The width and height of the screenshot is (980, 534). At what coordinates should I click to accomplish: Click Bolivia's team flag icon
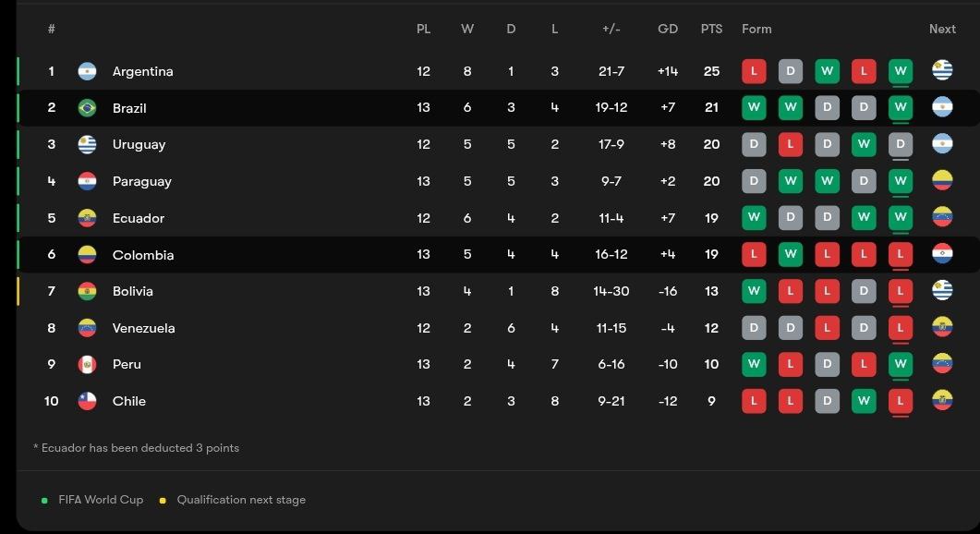point(87,291)
